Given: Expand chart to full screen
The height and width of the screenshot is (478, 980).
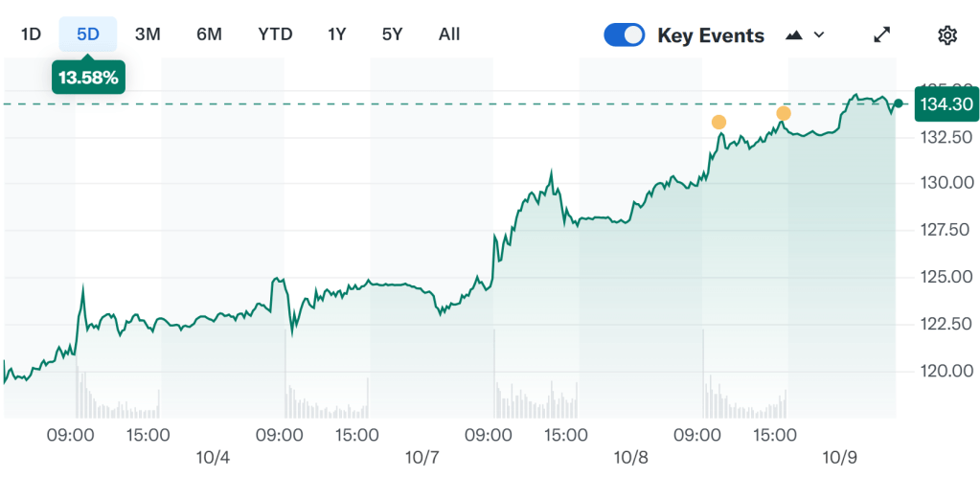Looking at the screenshot, I should [x=882, y=35].
